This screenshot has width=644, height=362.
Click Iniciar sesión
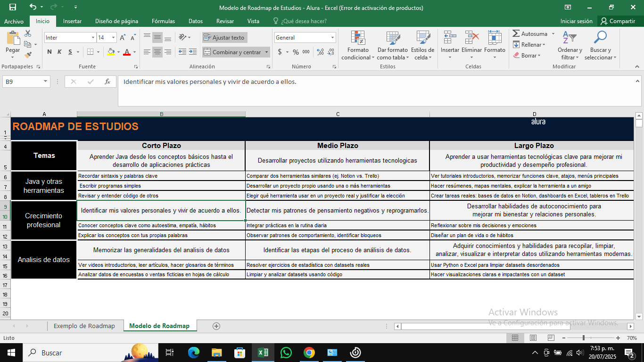[x=576, y=21]
